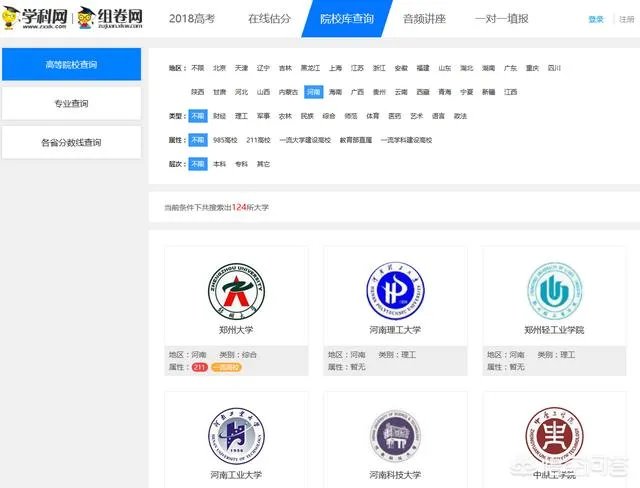Click the highlighted 河南 region filter

(313, 92)
